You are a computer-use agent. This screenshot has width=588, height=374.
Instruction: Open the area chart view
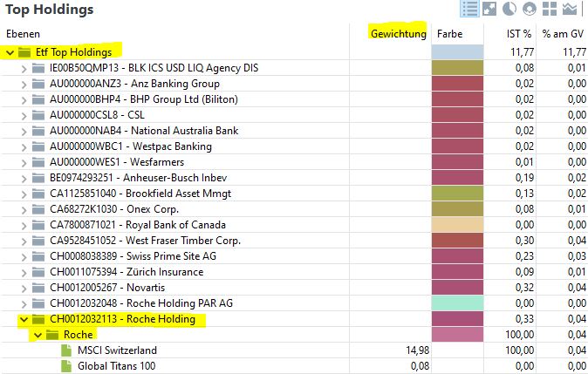click(571, 10)
